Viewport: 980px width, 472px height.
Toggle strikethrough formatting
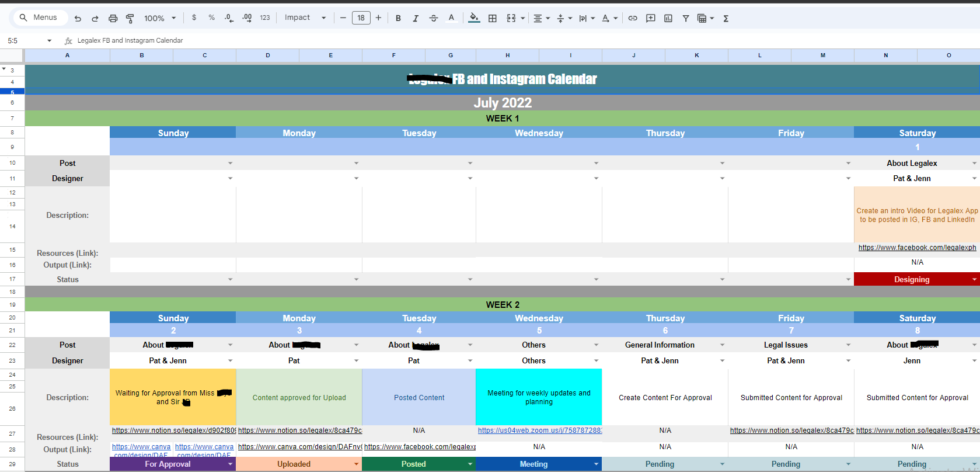coord(433,18)
